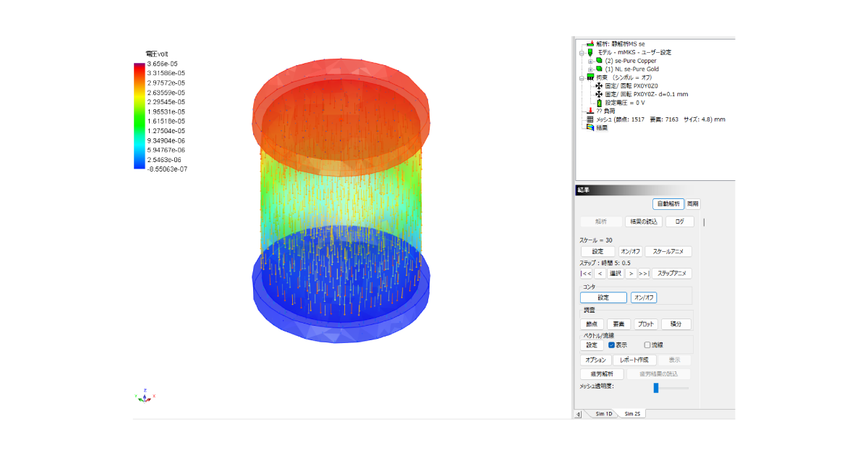Viewport: 868px width, 456px height.
Task: Enable the 流線 streamline checkbox
Action: pos(647,345)
